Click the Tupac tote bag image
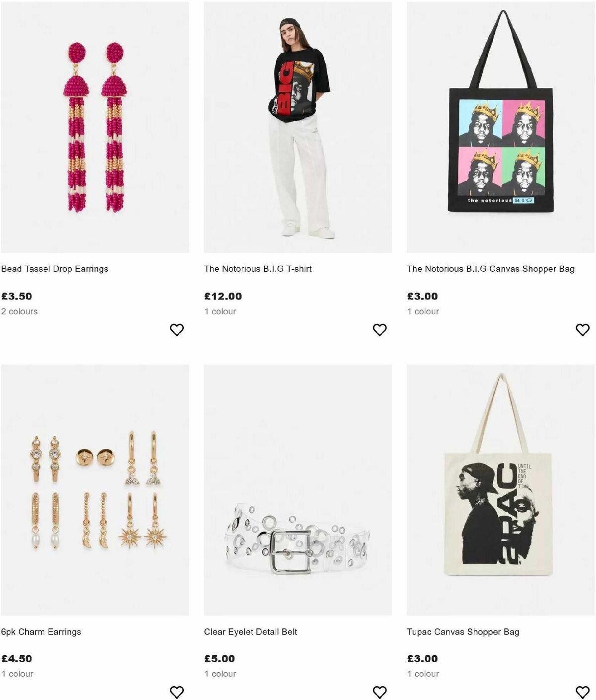The height and width of the screenshot is (700, 596). (x=501, y=490)
